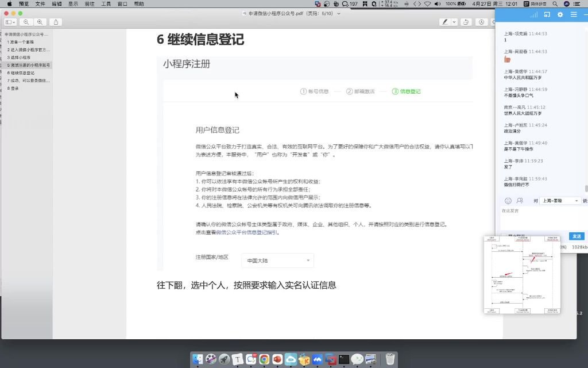This screenshot has width=588, height=368.
Task: Click the zoom out magnifier in Preview toolbar
Action: 26,22
